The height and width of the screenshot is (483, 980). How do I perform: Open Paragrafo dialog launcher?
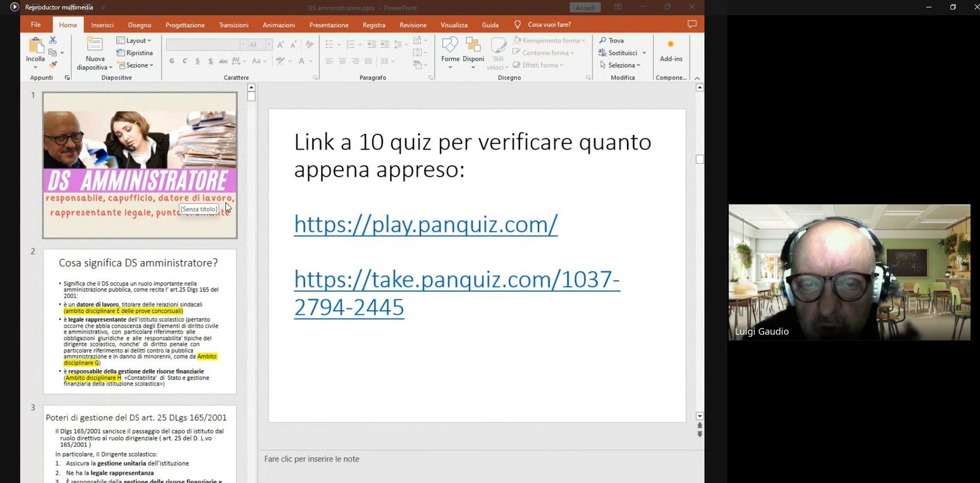tap(431, 78)
